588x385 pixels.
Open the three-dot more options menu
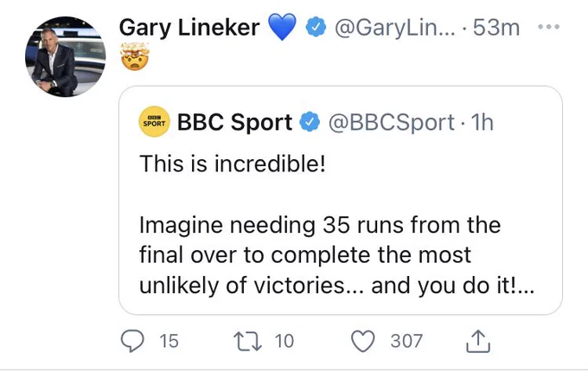(548, 27)
